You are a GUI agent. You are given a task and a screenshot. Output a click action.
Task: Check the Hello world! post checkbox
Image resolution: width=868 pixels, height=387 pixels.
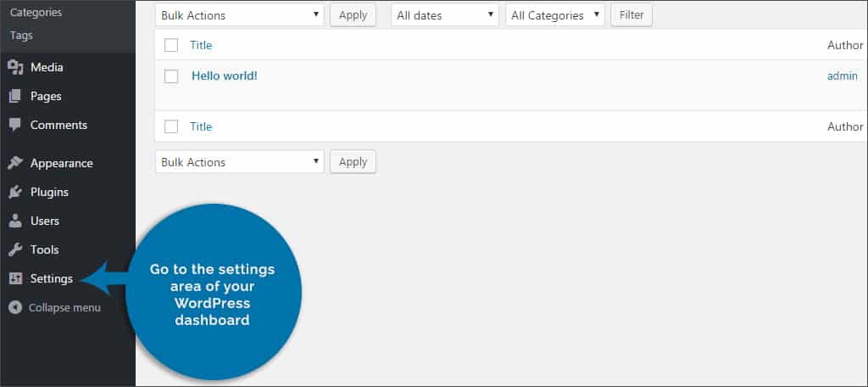click(x=171, y=76)
